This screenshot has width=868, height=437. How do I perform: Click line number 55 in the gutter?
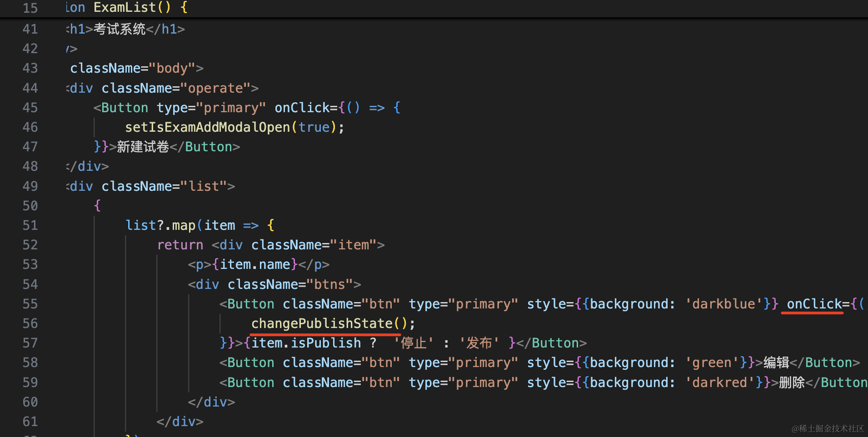pos(30,304)
